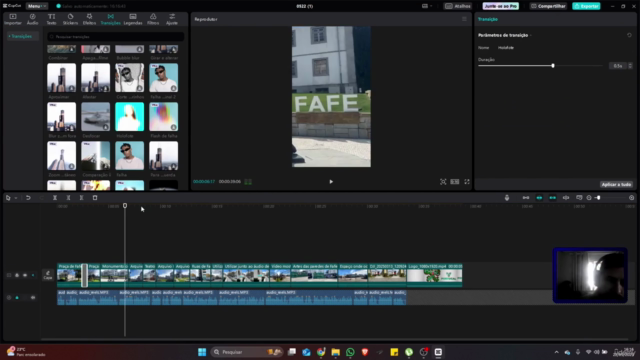Click Aplicar a tudo button
640x360 pixels.
click(616, 184)
